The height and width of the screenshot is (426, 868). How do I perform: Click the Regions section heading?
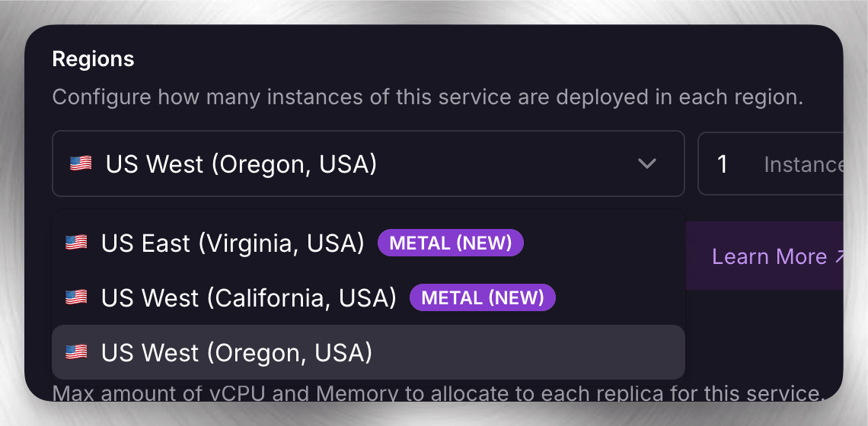pyautogui.click(x=93, y=59)
